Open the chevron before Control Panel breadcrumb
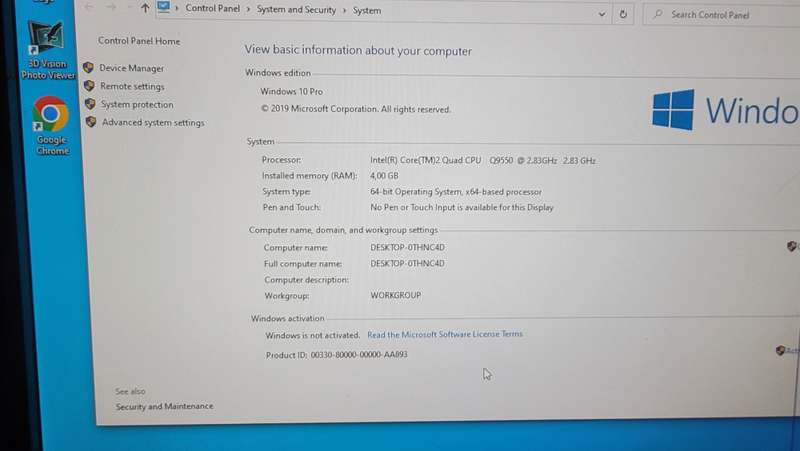Viewport: 800px width, 451px height. 177,9
